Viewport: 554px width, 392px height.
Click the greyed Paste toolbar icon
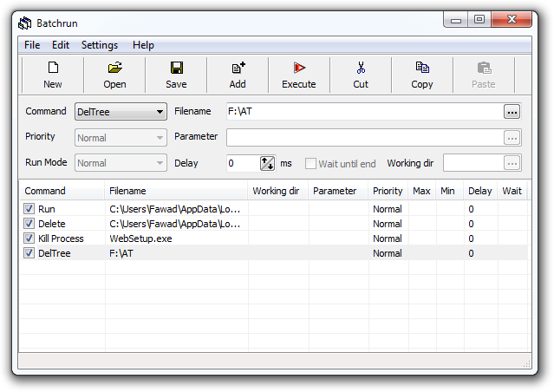point(484,67)
